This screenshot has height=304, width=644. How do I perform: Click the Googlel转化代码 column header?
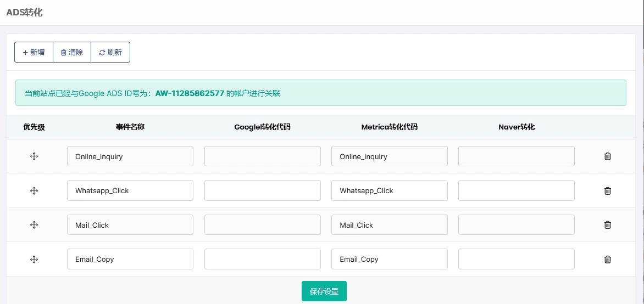pos(263,127)
